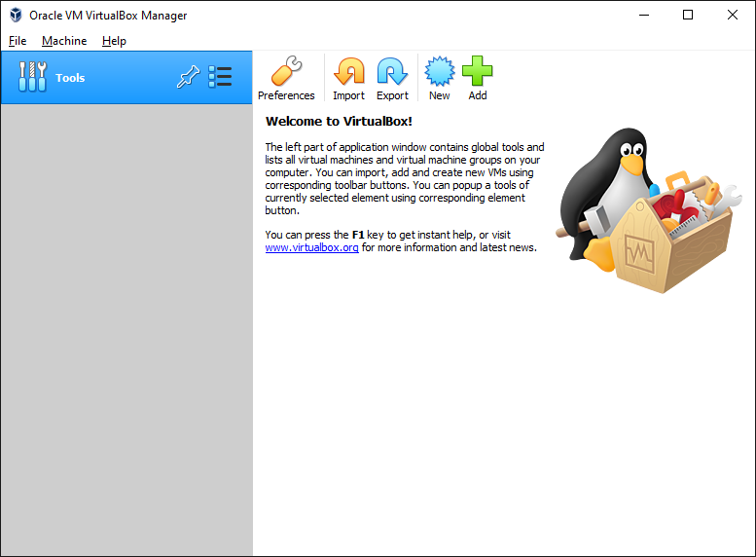Click the Oracle VM VirtualBox Manager title
Screen dimensions: 756x557
point(108,16)
